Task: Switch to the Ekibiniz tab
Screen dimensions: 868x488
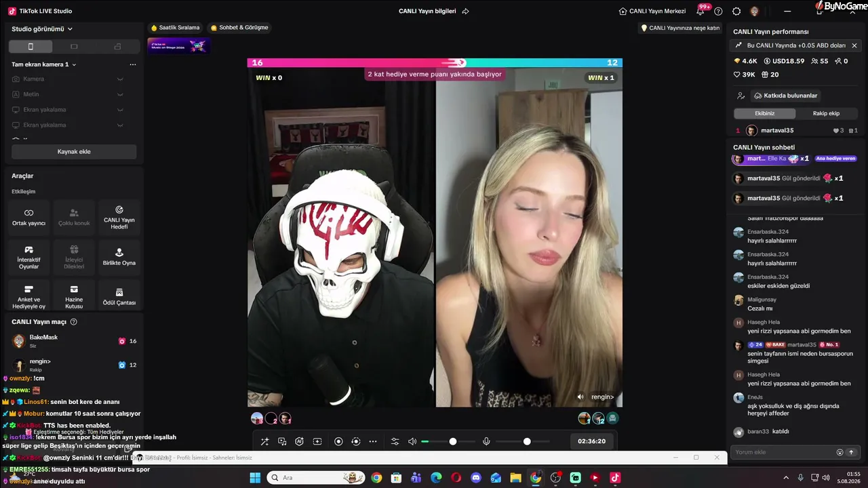Action: (x=764, y=113)
